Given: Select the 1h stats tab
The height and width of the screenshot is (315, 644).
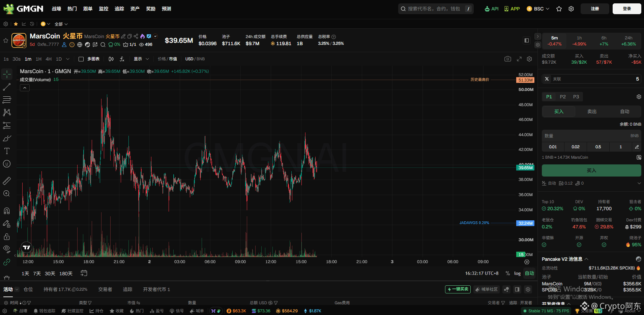Looking at the screenshot, I should (579, 41).
